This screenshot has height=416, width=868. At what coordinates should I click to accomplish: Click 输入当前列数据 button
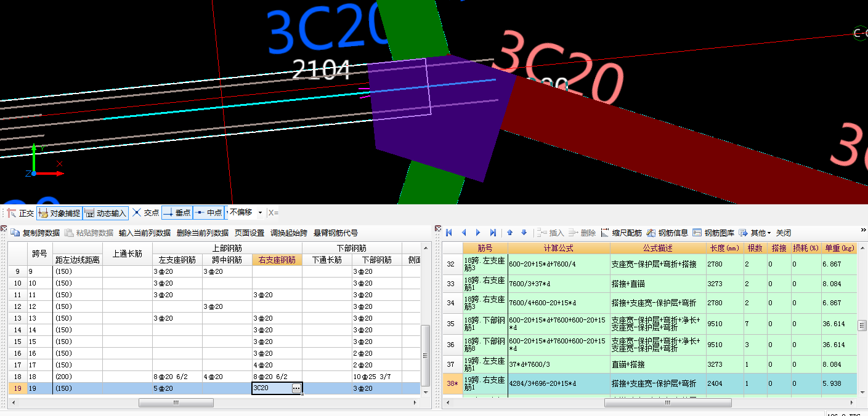[x=145, y=233]
